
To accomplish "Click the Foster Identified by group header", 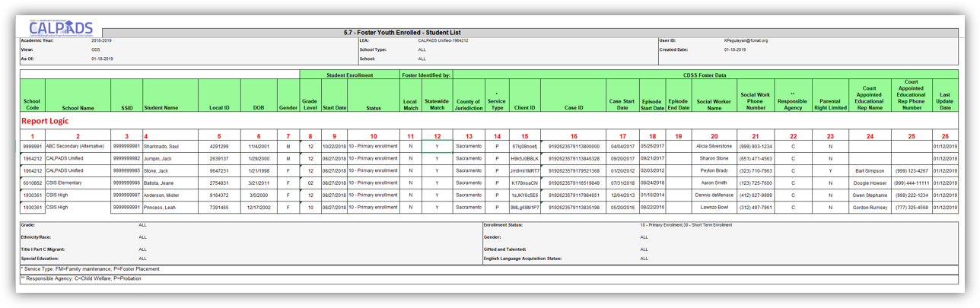I will pos(426,75).
